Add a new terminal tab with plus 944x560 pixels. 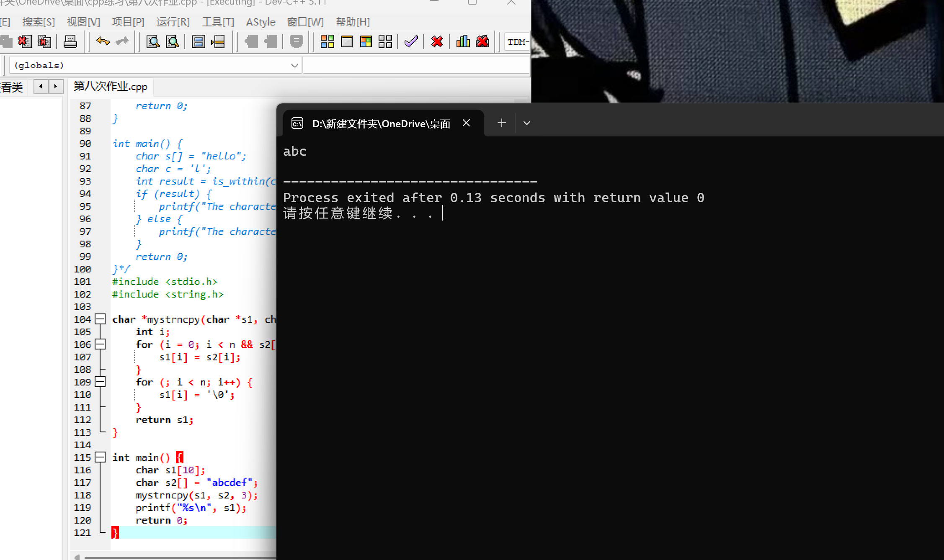pyautogui.click(x=502, y=123)
